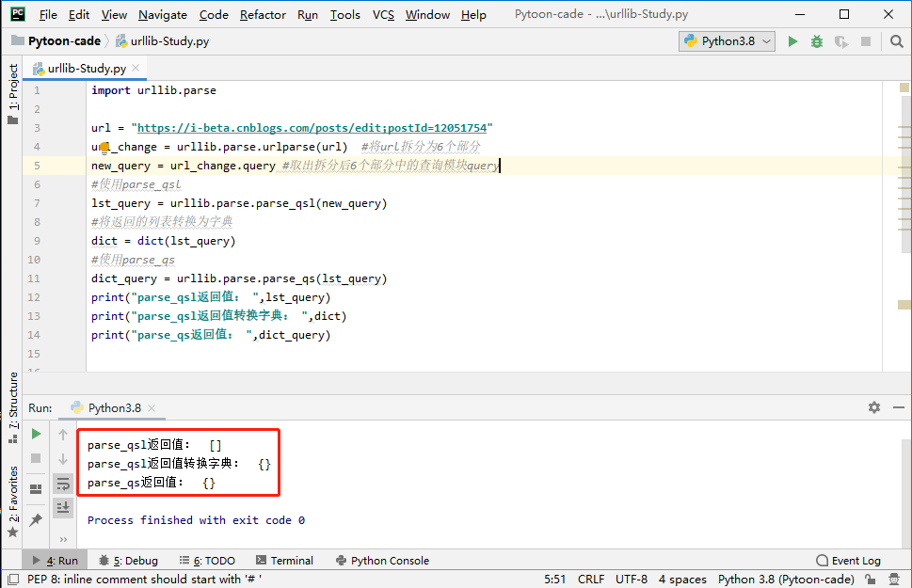912x588 pixels.
Task: Pin the Run tab
Action: point(36,519)
